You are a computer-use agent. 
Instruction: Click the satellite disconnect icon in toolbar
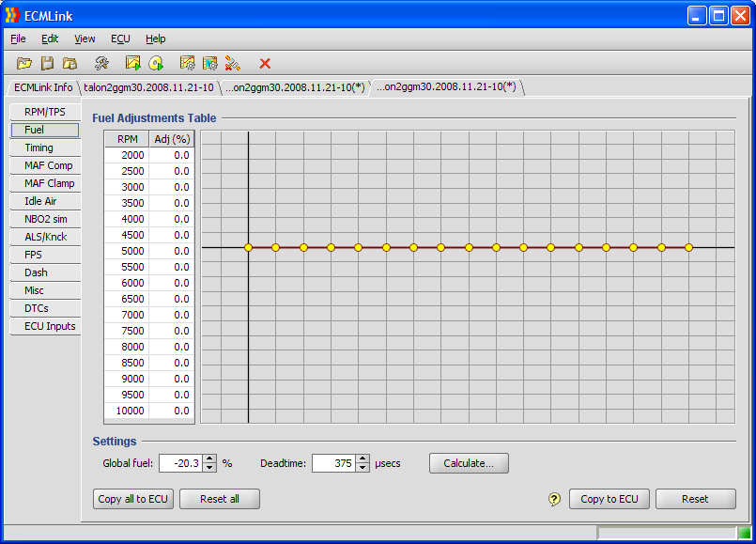tap(233, 63)
